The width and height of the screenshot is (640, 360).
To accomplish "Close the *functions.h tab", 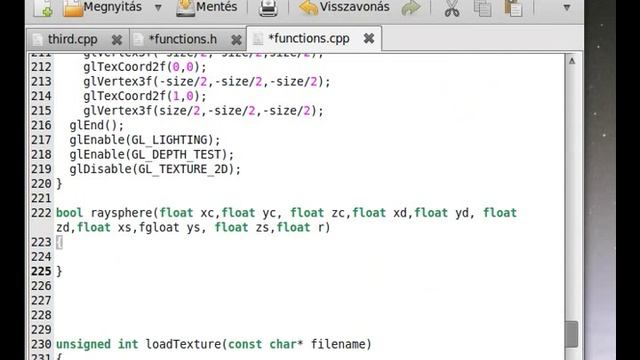I will [236, 40].
